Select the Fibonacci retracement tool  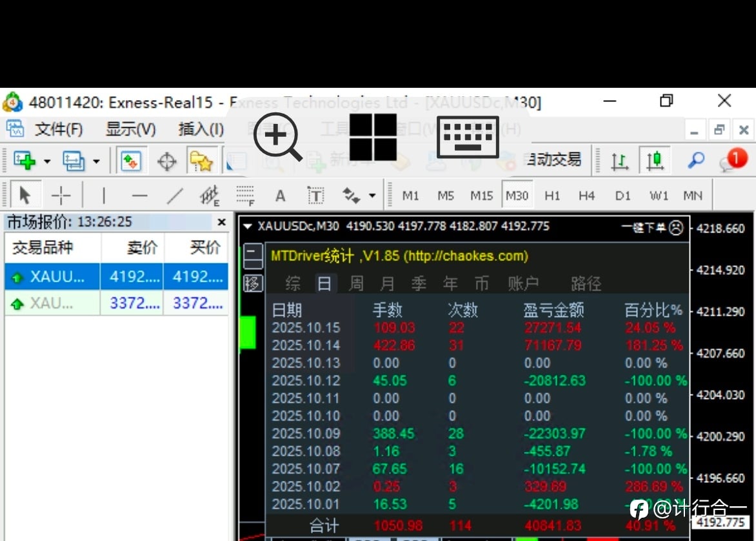point(245,196)
